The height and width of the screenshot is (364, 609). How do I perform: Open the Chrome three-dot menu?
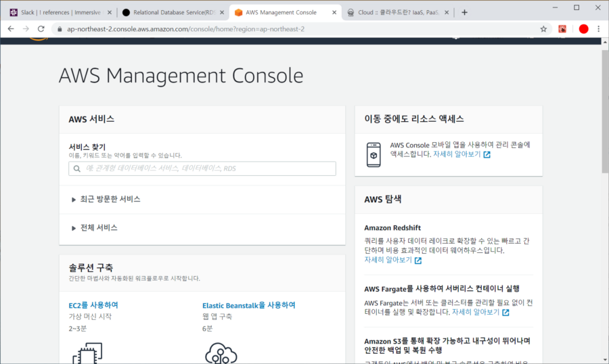point(599,28)
